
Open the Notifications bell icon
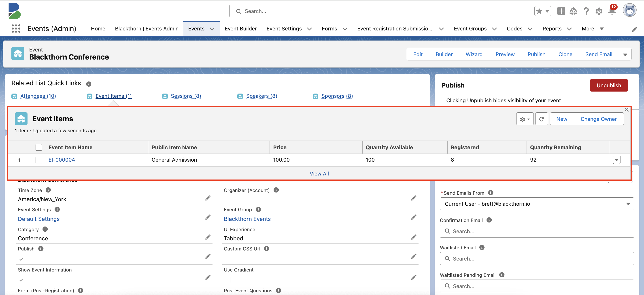tap(612, 11)
